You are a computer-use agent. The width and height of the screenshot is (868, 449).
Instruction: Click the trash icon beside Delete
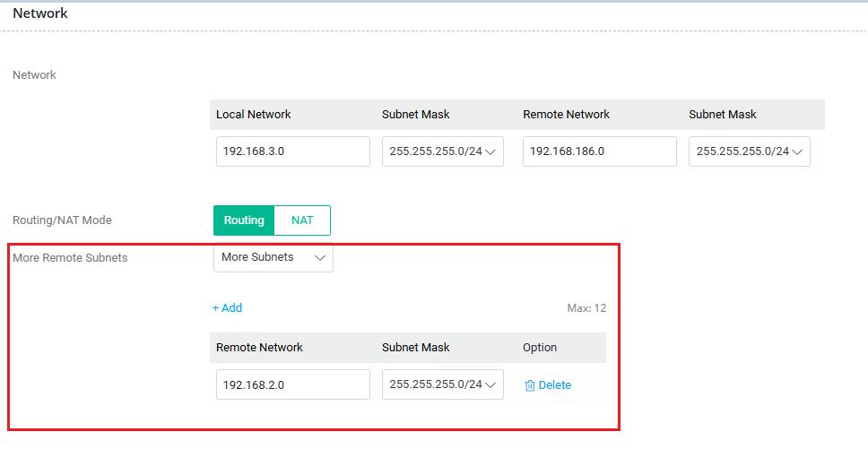530,385
